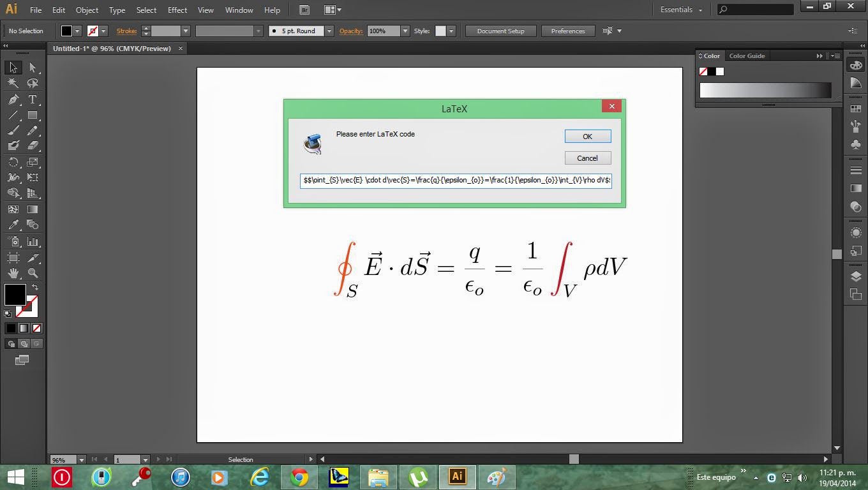868x490 pixels.
Task: Select the Type tool
Action: [x=33, y=100]
